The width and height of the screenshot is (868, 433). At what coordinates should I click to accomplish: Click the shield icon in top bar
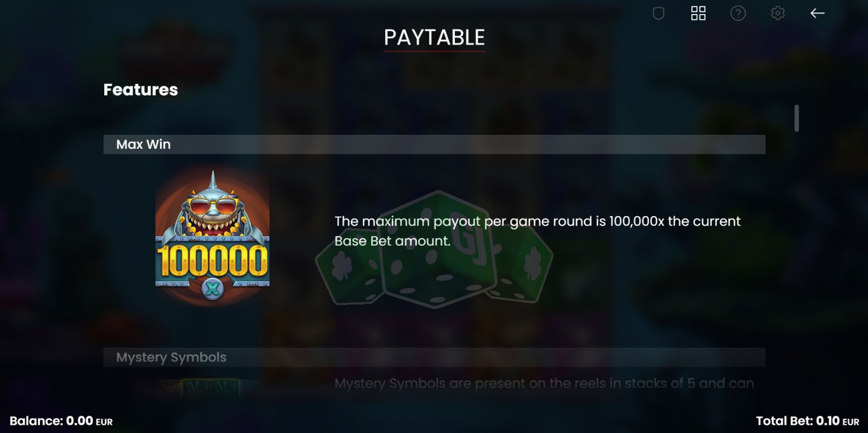658,13
